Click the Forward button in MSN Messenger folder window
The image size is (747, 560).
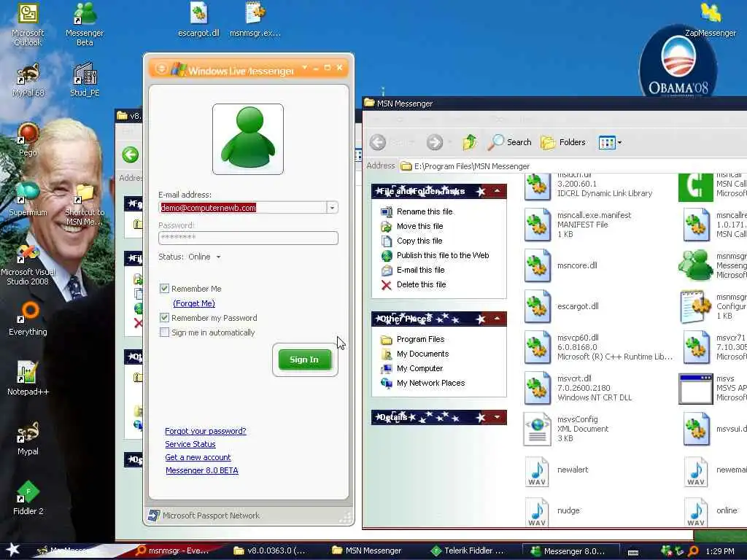coord(435,142)
